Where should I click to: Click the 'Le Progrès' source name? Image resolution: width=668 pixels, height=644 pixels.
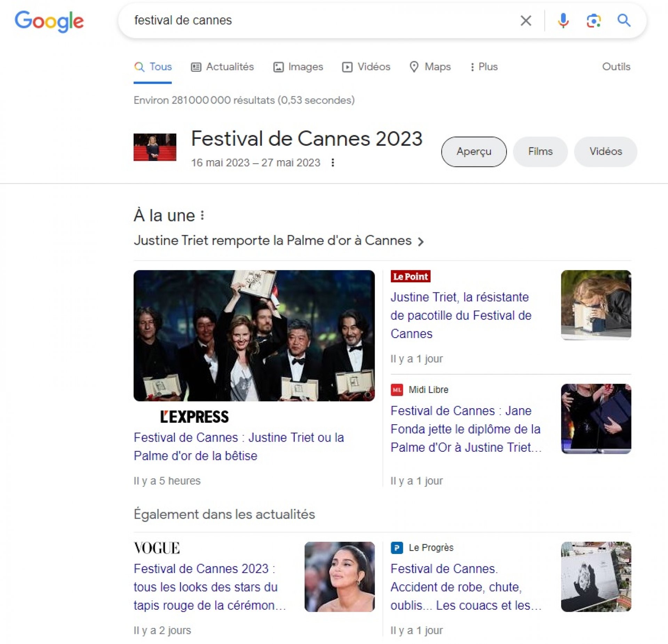tap(431, 548)
